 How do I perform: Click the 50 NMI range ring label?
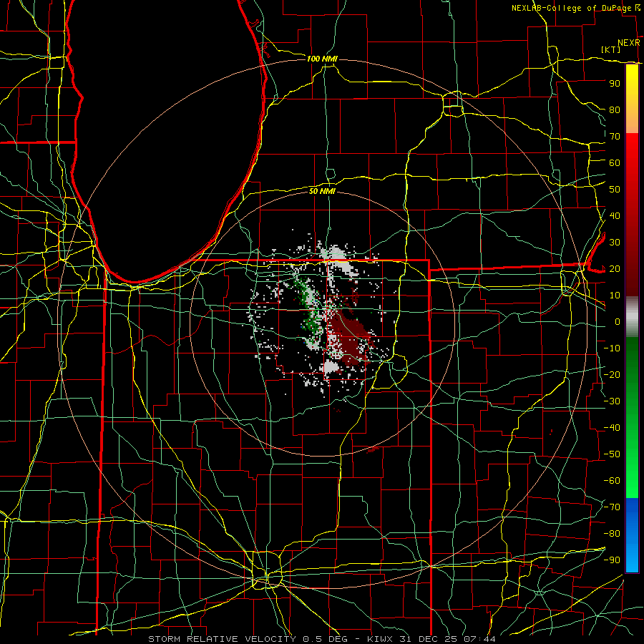click(322, 191)
